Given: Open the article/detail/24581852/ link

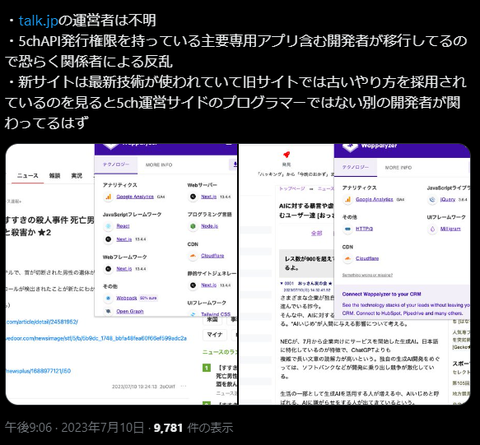Looking at the screenshot, I should click(x=42, y=322).
